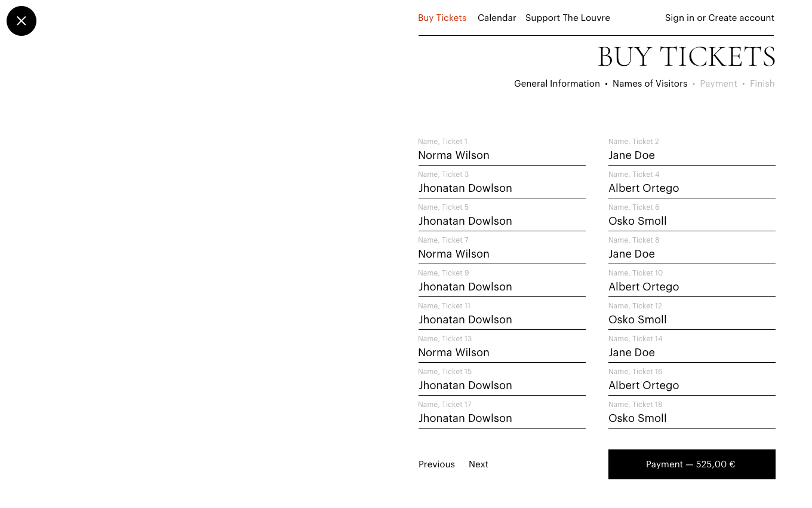Screen dimensions: 812x508
Task: Select the Ticket 12 name input
Action: (x=691, y=320)
